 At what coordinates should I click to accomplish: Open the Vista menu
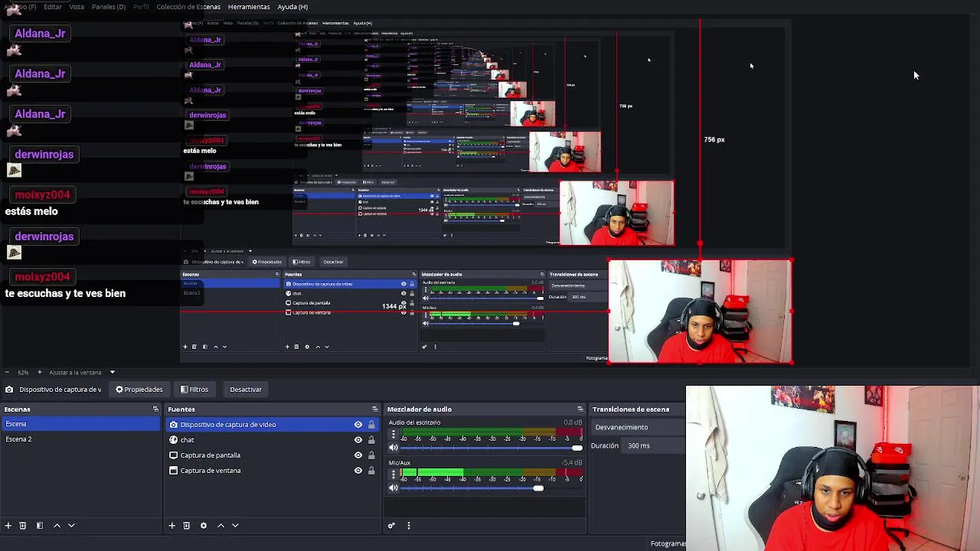click(x=77, y=7)
